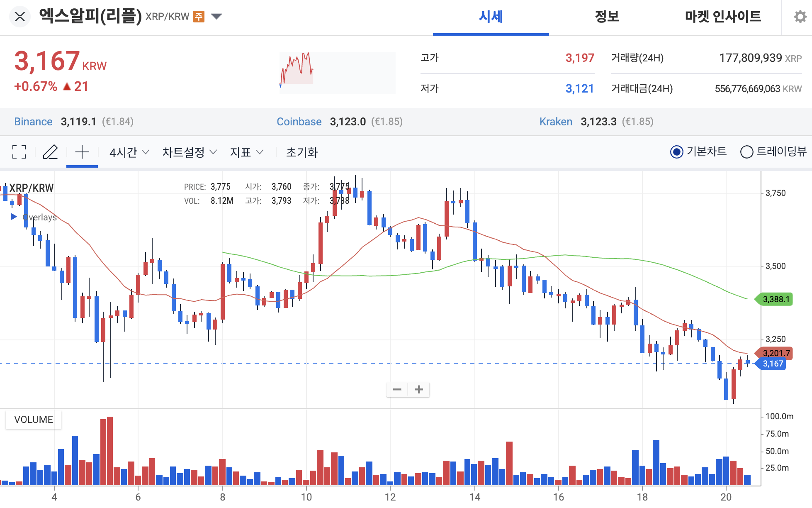This screenshot has height=508, width=812.
Task: Expand the Overlays disclosure triangle
Action: coord(14,217)
